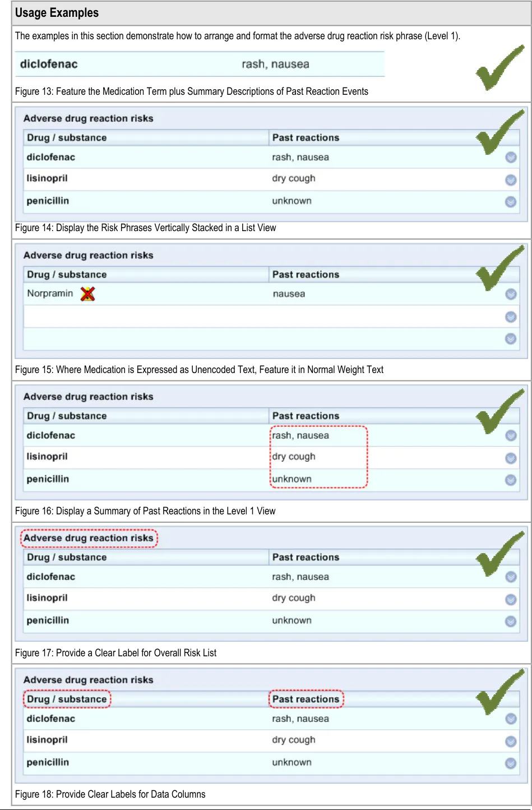
Task: Click the Usage Examples section heading
Action: [57, 13]
